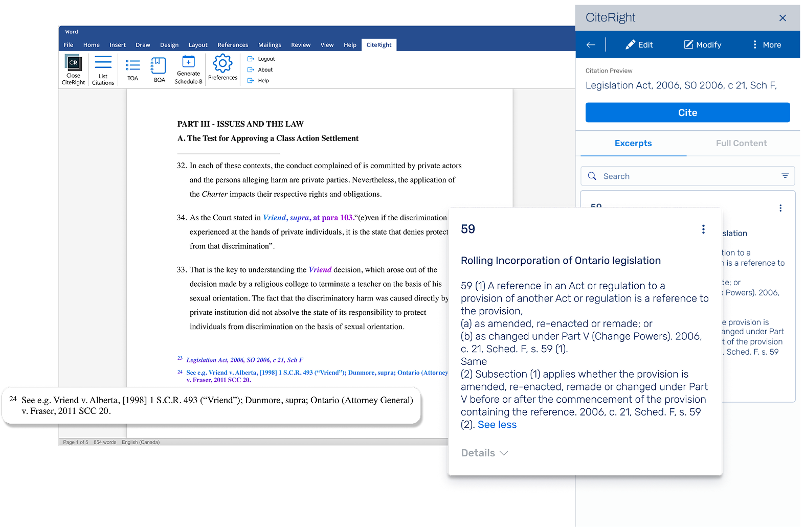Click Modify in CiteRight panel
Screen dimensions: 805x532
(x=703, y=44)
